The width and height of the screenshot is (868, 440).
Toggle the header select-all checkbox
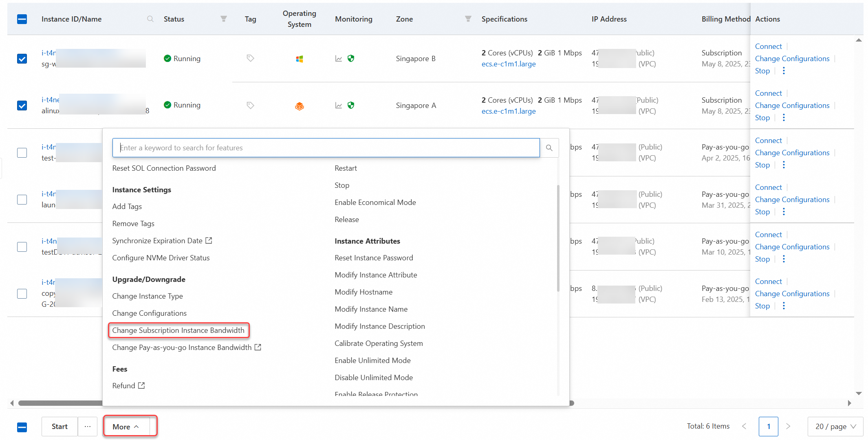click(22, 19)
